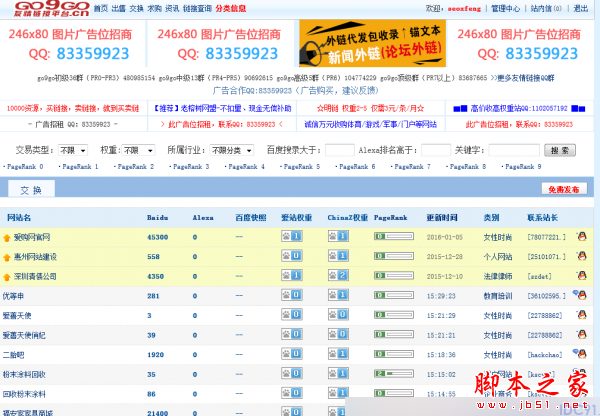Open the 二胎吧 site name
The height and width of the screenshot is (416, 600).
pos(13,355)
